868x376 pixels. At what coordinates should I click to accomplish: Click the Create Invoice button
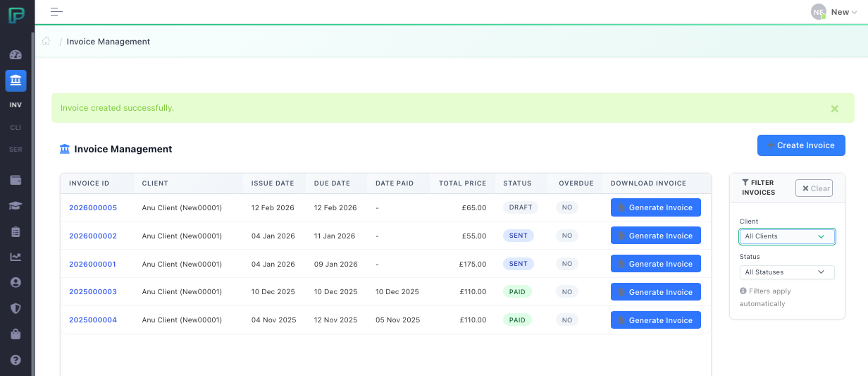800,145
